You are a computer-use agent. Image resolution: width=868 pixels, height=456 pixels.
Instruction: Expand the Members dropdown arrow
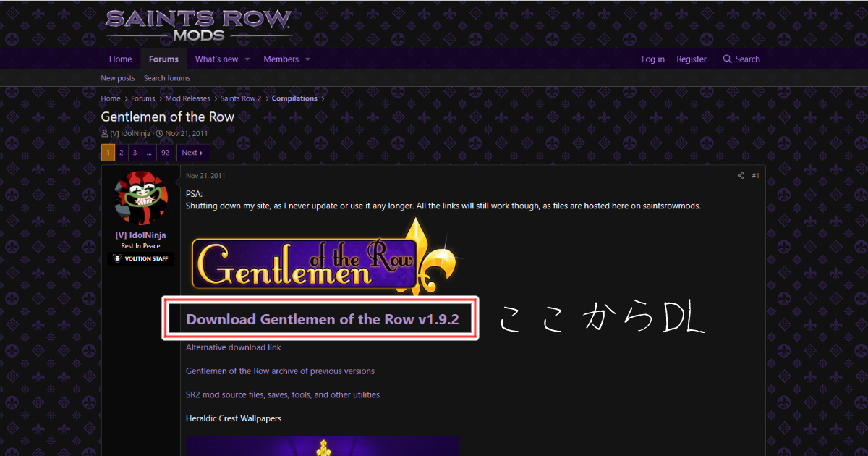click(307, 59)
